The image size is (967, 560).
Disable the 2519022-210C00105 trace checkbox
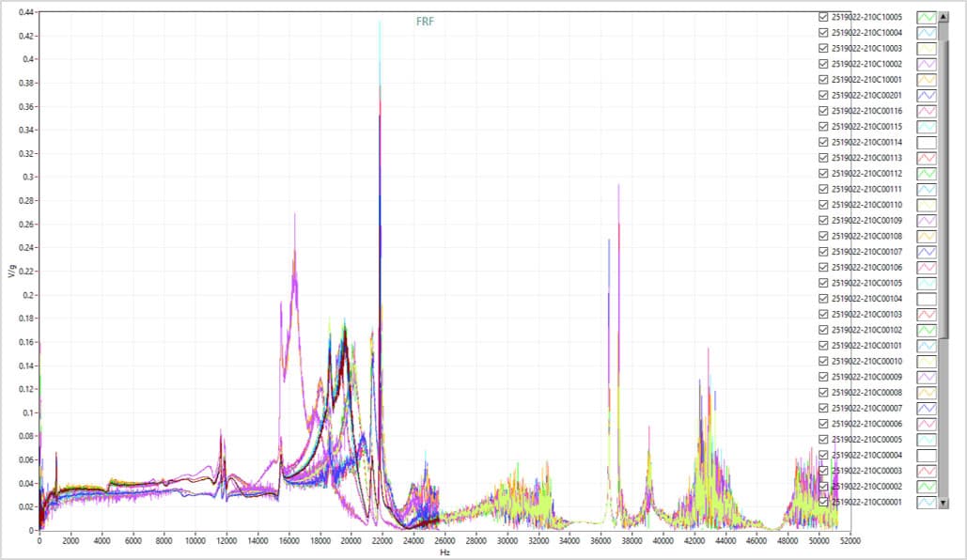[824, 283]
